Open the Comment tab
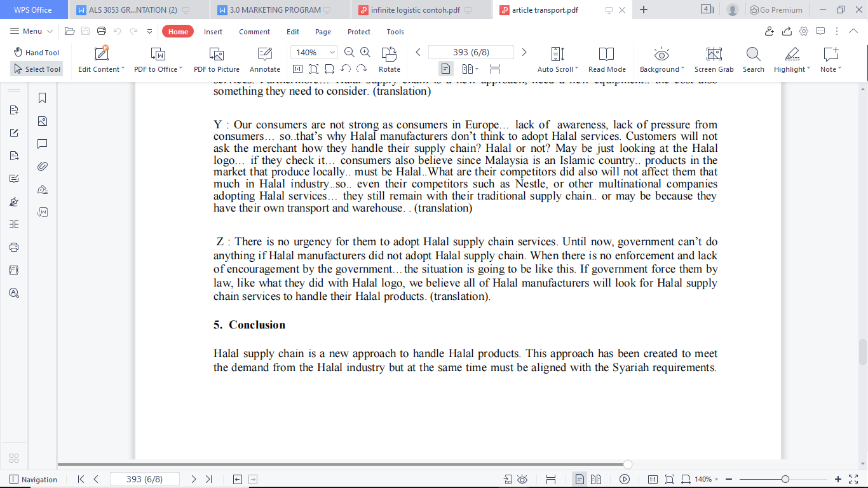The image size is (868, 488). click(x=255, y=32)
